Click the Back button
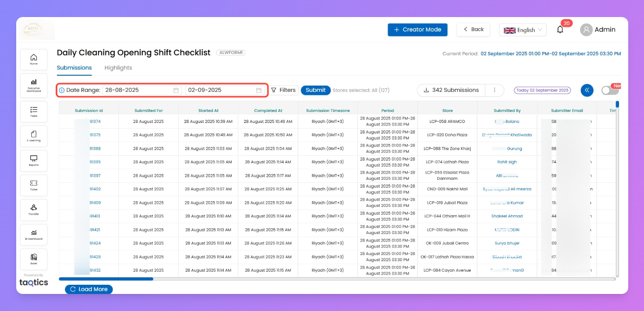This screenshot has width=644, height=311. click(x=473, y=30)
